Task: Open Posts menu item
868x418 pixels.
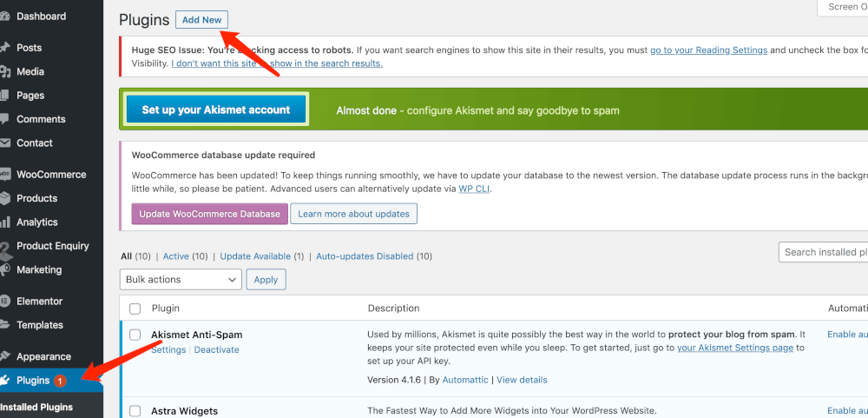Action: [29, 48]
